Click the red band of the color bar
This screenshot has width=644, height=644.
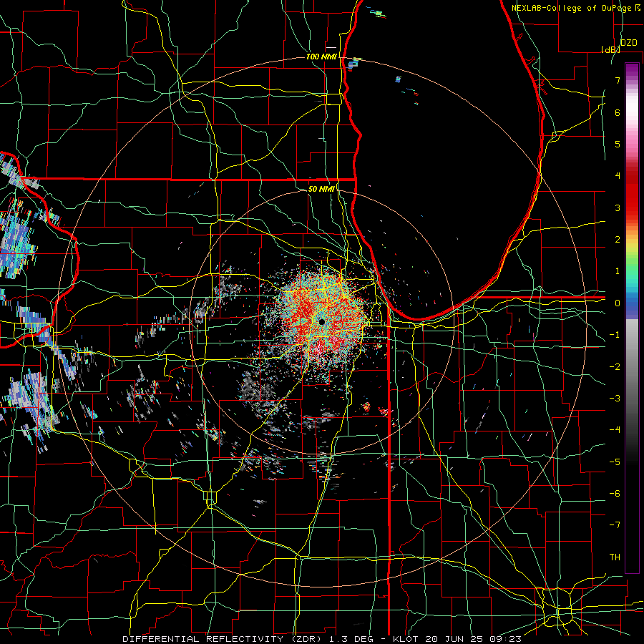(632, 193)
